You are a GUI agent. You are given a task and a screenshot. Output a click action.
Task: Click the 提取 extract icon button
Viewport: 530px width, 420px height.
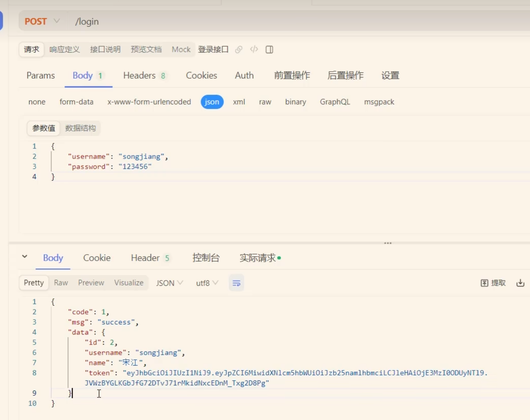pyautogui.click(x=493, y=283)
